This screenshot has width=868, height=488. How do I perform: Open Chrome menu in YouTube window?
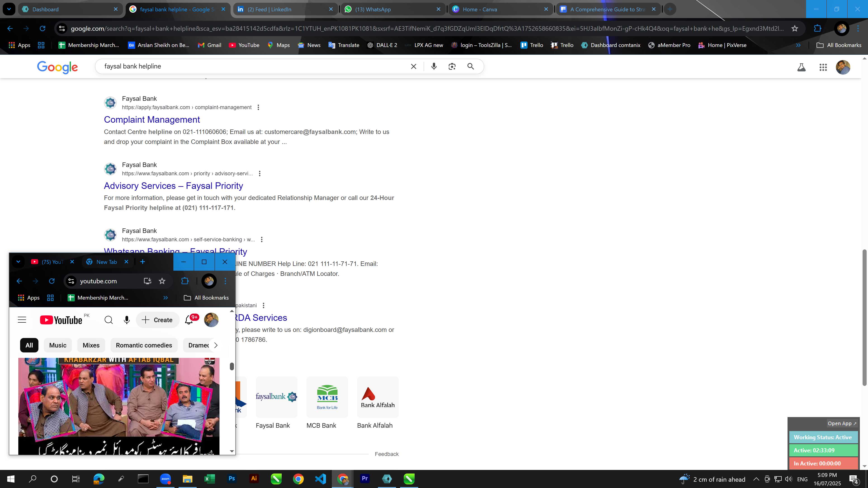click(225, 281)
